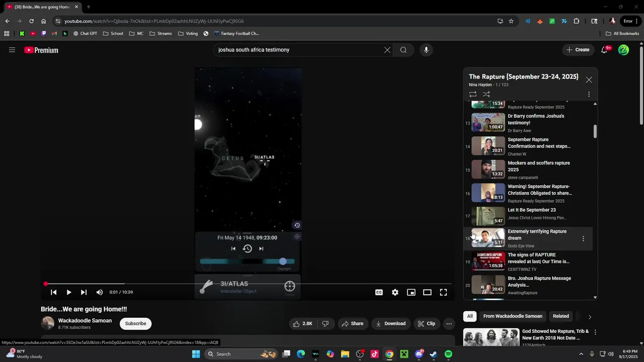Select From Wackadoodle Samoan chip
The image size is (644, 362).
pyautogui.click(x=513, y=316)
